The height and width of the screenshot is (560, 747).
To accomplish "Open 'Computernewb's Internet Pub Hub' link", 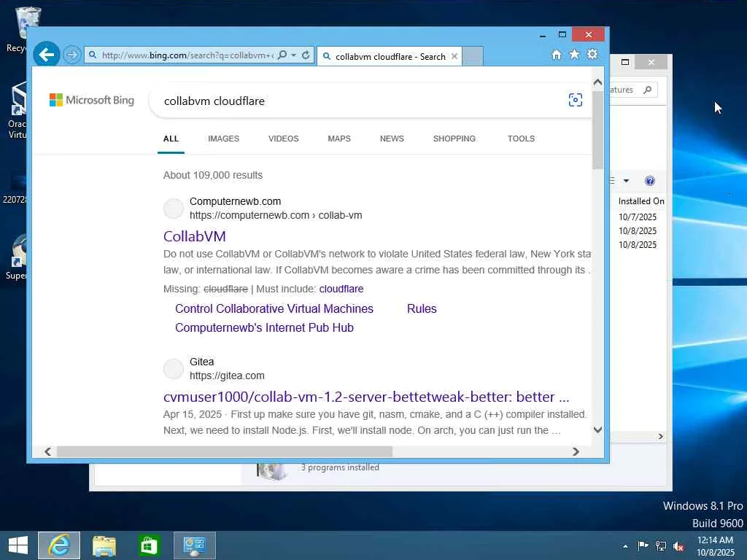I will (x=264, y=327).
